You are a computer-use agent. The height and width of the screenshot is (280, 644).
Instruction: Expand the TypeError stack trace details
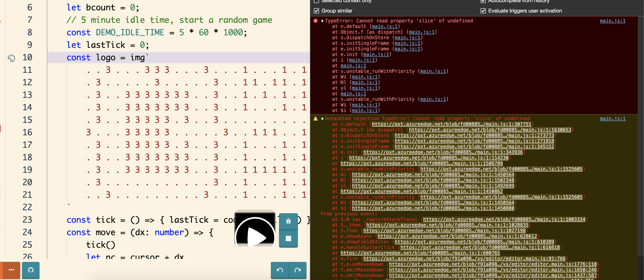(322, 21)
